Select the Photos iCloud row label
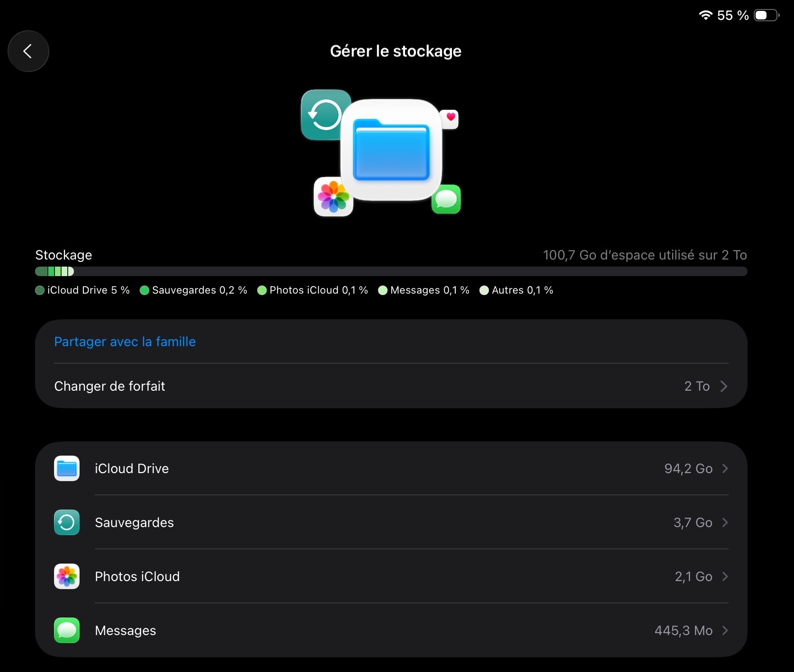This screenshot has width=794, height=672. pyautogui.click(x=137, y=576)
